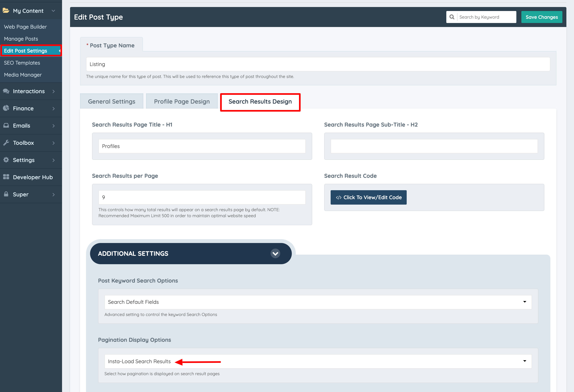Click the magnifying glass search icon

pyautogui.click(x=452, y=17)
